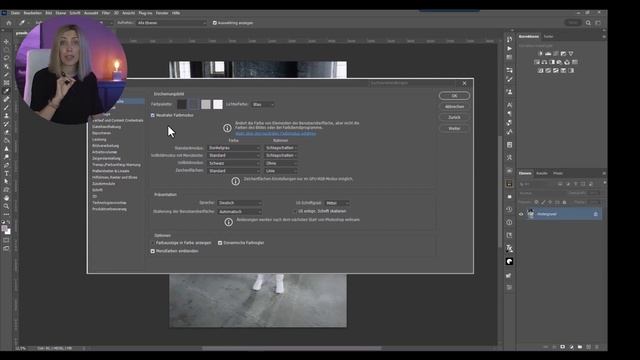Toggle Dynamische Farbregler checkbox
Screen dimensions: 640x360
pyautogui.click(x=220, y=243)
